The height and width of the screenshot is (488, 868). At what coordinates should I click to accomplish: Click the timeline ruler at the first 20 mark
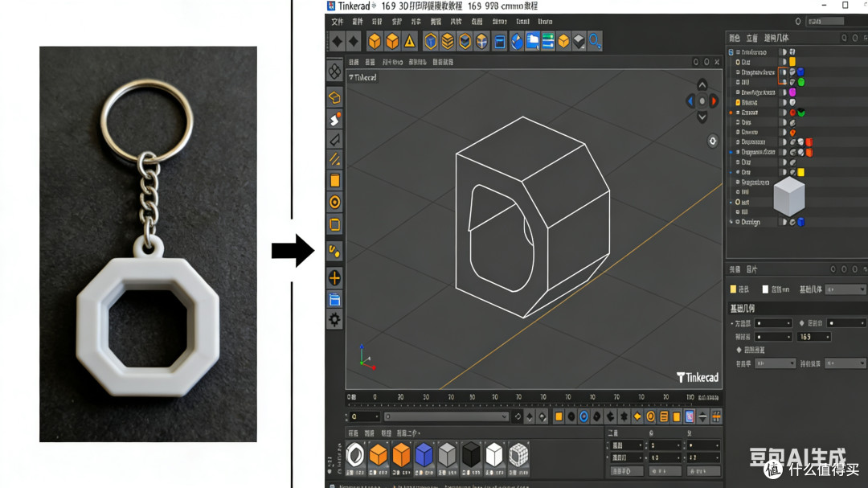click(x=400, y=397)
